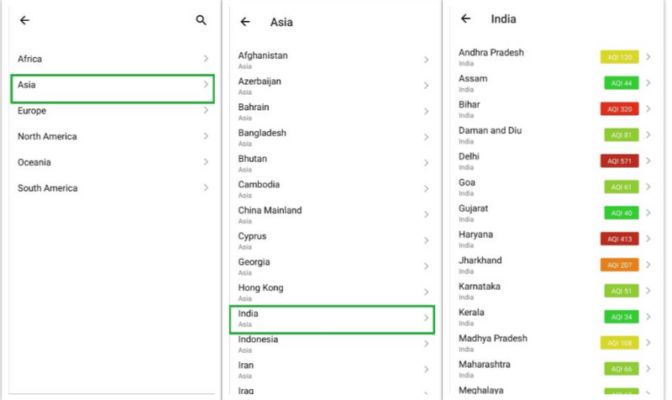This screenshot has height=400, width=672.
Task: Select India in the Asia country list
Action: (332, 319)
